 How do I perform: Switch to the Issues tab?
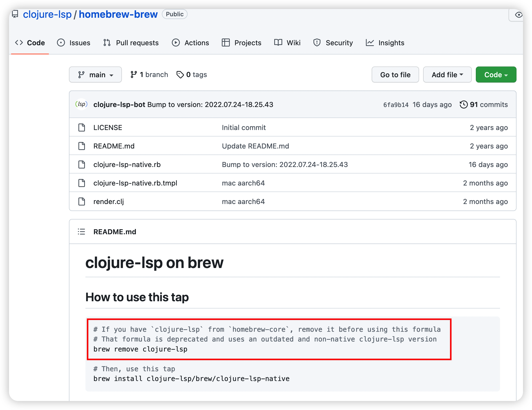point(79,42)
